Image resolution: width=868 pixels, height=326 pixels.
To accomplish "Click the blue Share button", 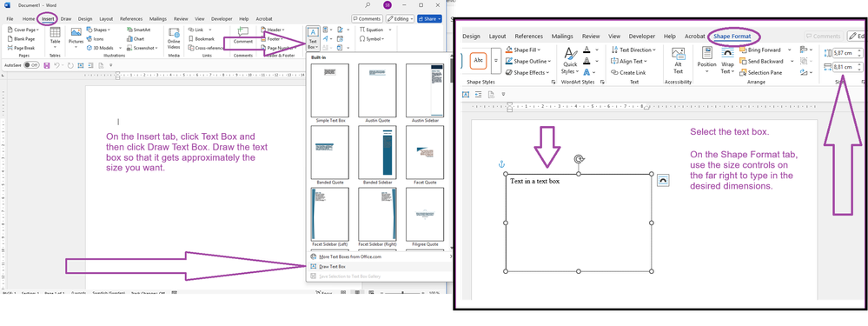I will click(429, 19).
